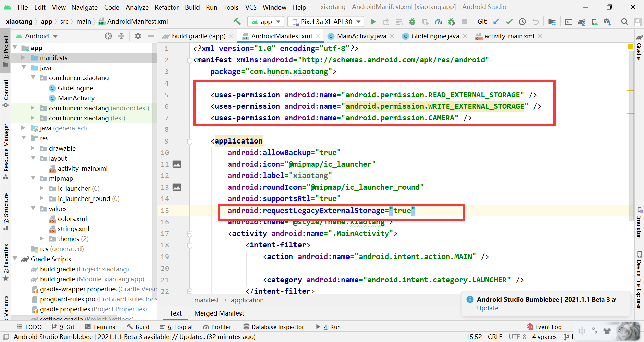Collapse all folders in the Project tree
The image size is (644, 342).
pos(121,36)
